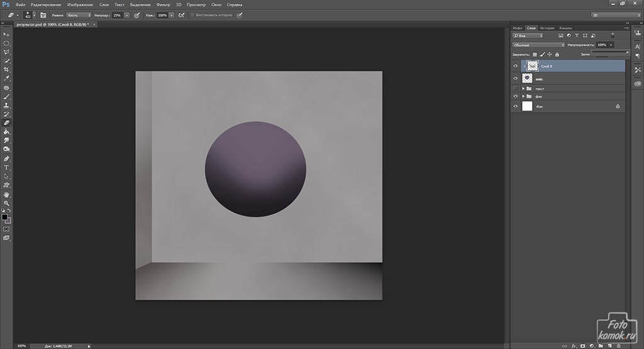Select the Healing Brush tool
This screenshot has width=644, height=349.
coord(6,88)
